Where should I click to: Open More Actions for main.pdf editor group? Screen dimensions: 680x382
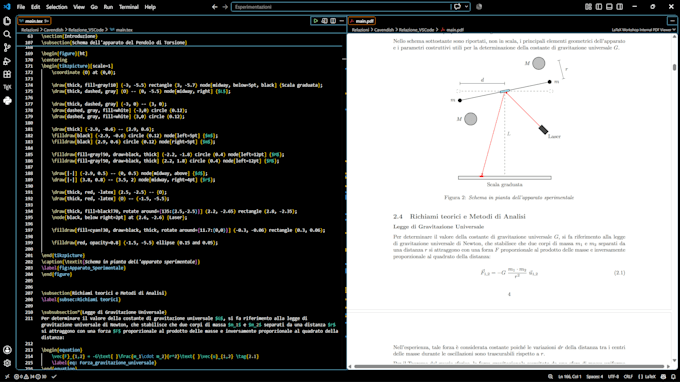pyautogui.click(x=672, y=21)
